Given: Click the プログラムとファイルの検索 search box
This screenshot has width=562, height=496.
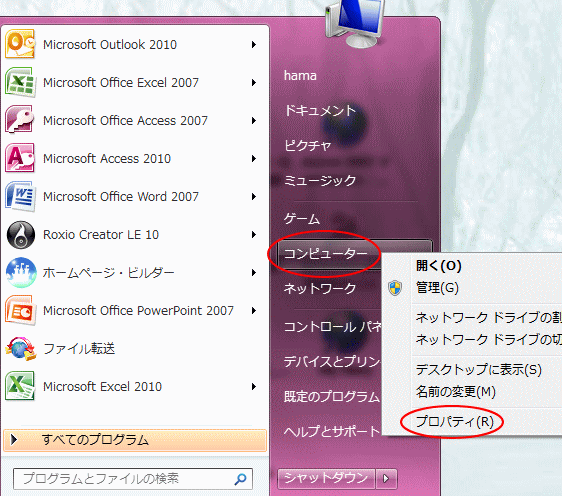Looking at the screenshot, I should [x=133, y=479].
